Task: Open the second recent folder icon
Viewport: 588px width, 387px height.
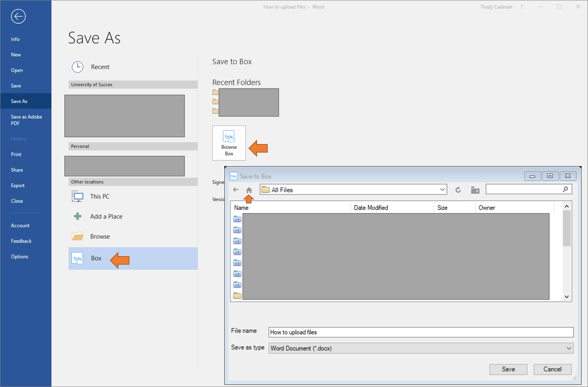Action: [x=215, y=102]
